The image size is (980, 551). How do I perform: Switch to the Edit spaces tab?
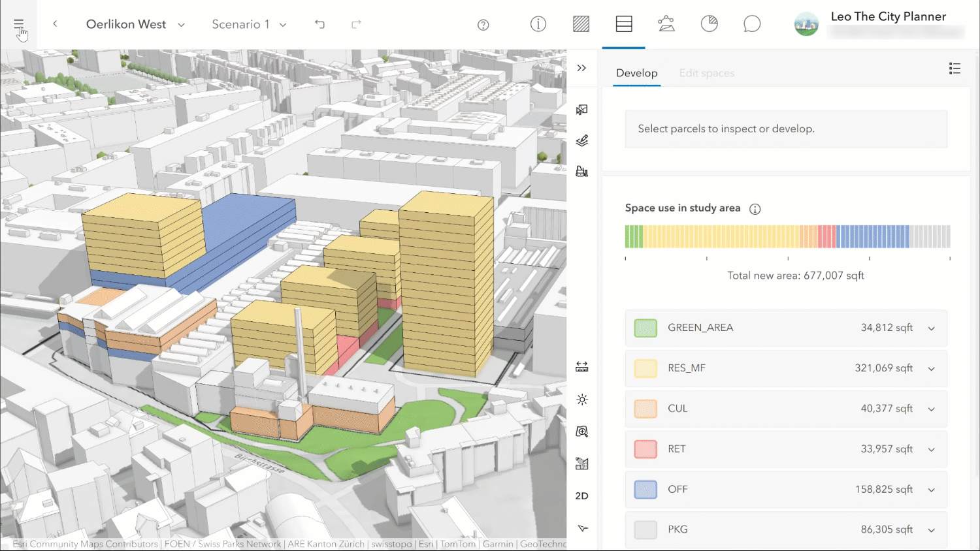tap(706, 73)
